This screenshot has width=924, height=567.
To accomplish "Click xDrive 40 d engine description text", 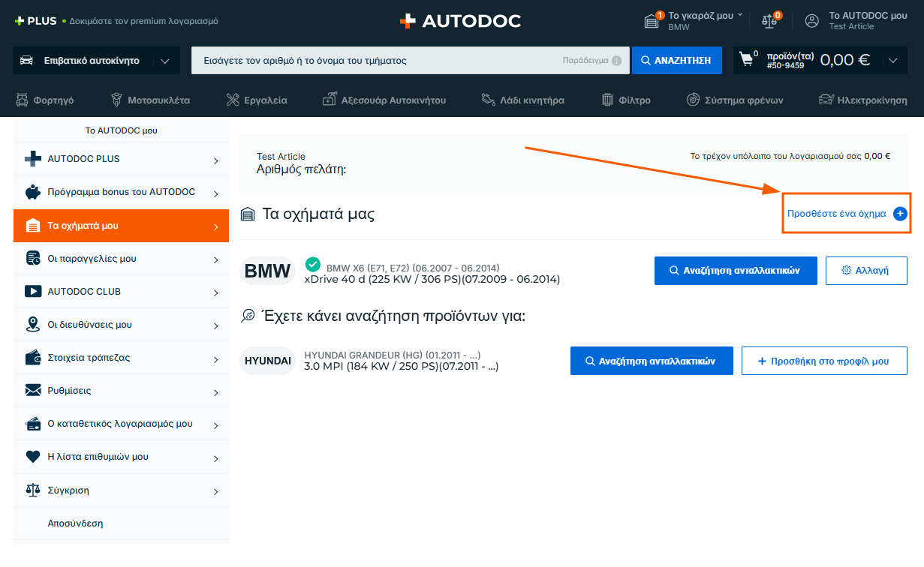I will [x=432, y=280].
